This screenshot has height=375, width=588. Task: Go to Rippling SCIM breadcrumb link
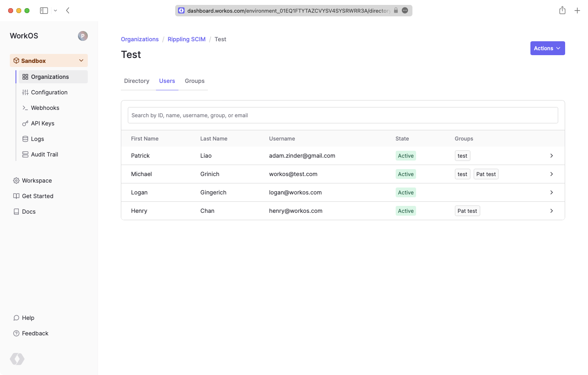pos(187,39)
